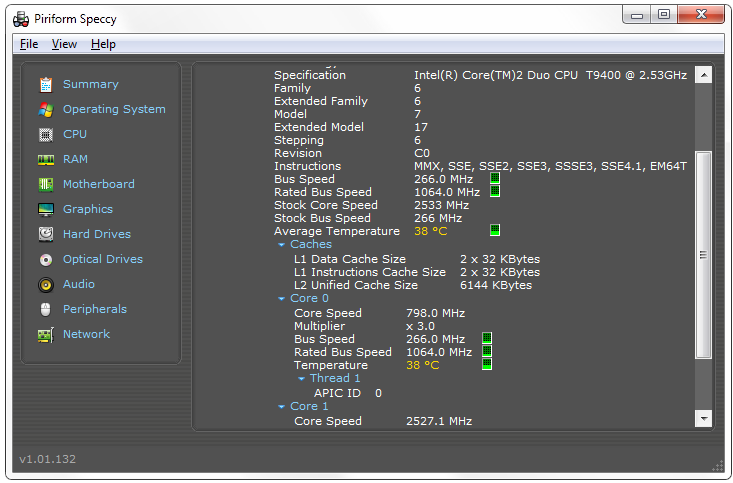This screenshot has width=733, height=483.
Task: Click the Instructions value MMX, SSE list
Action: click(x=550, y=166)
